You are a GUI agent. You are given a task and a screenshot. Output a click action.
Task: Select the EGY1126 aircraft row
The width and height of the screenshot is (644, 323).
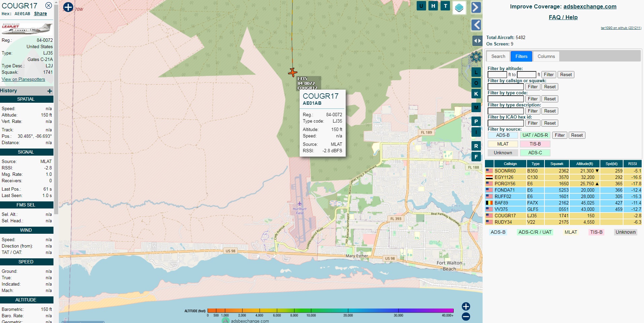click(x=563, y=177)
